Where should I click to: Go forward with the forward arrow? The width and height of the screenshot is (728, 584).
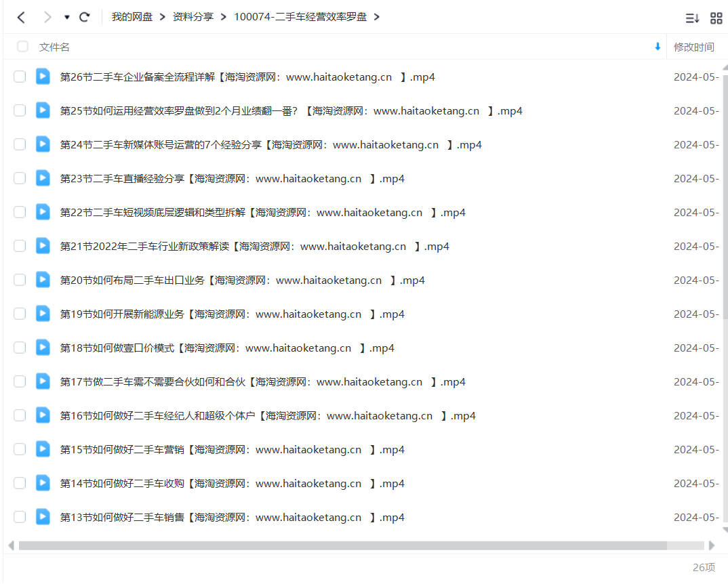click(x=47, y=17)
